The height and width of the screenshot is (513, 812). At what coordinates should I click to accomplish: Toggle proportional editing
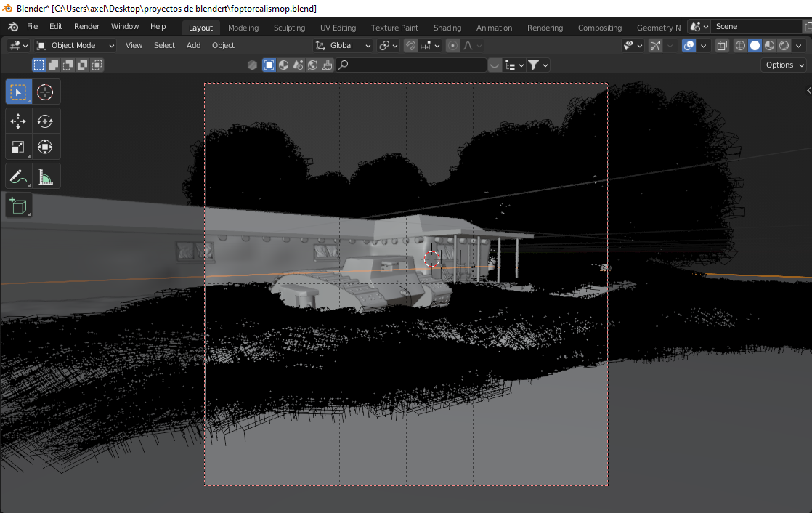click(x=452, y=46)
